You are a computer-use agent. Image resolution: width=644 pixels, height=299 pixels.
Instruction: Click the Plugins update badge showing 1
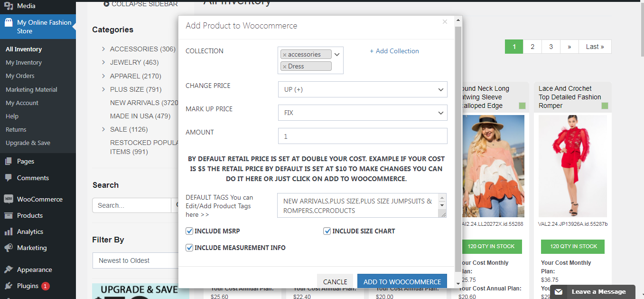(x=46, y=286)
